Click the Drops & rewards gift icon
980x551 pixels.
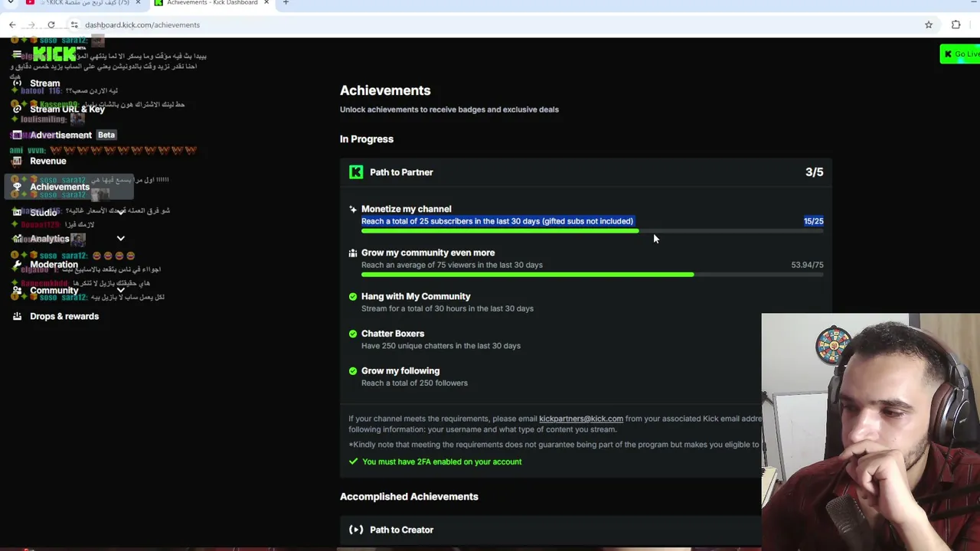pos(17,316)
